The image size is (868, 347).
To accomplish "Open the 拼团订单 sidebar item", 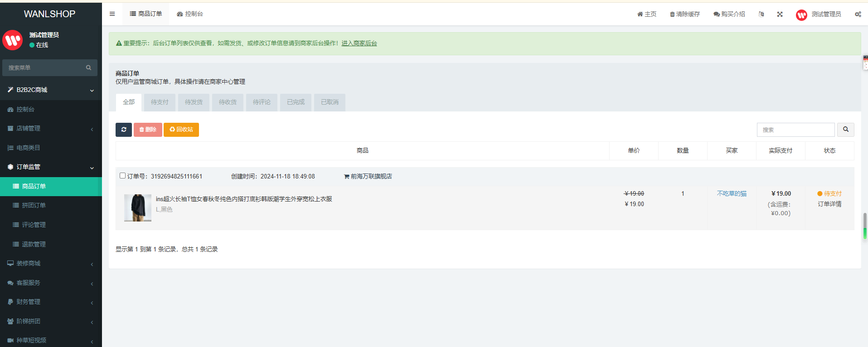I will [51, 206].
